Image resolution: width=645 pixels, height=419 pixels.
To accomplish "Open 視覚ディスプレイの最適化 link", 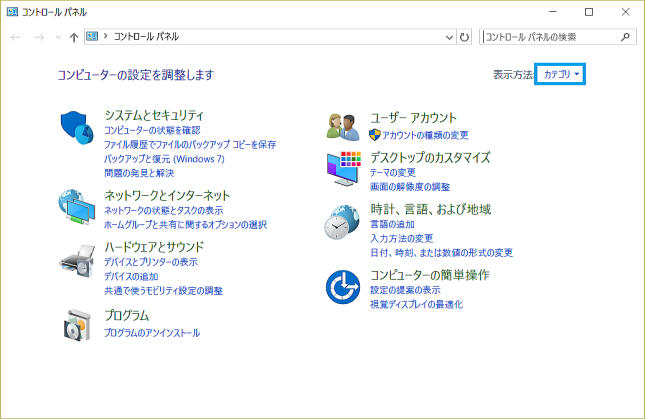I will (x=416, y=304).
